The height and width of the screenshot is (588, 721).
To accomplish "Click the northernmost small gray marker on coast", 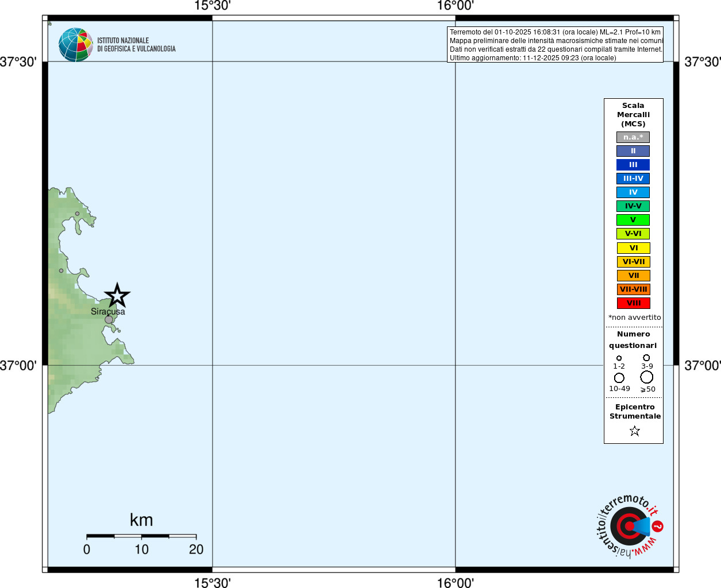I will click(77, 214).
